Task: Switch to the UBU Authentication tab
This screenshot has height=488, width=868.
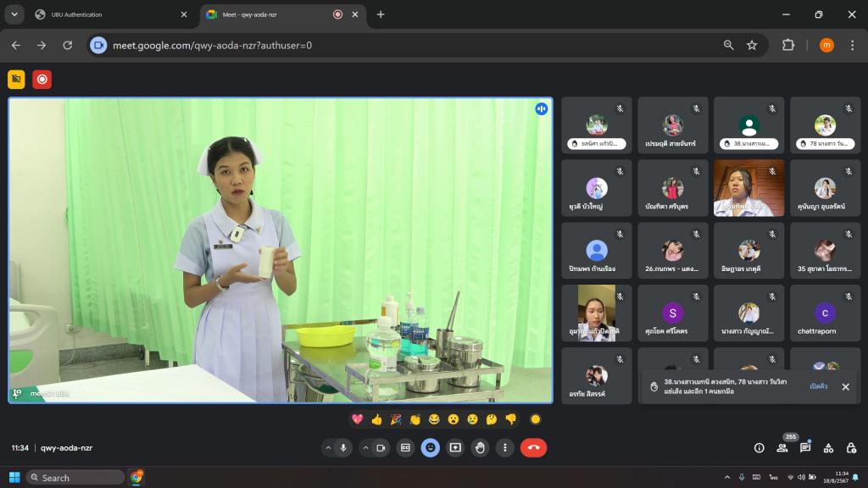Action: [102, 14]
